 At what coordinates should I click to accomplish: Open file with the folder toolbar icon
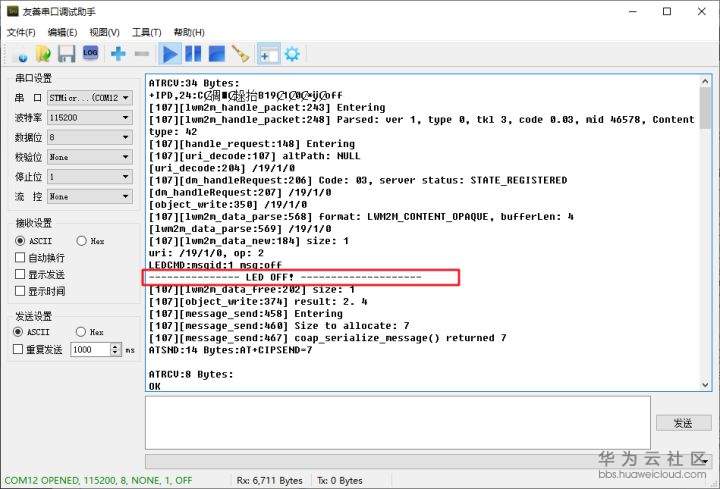tap(43, 54)
